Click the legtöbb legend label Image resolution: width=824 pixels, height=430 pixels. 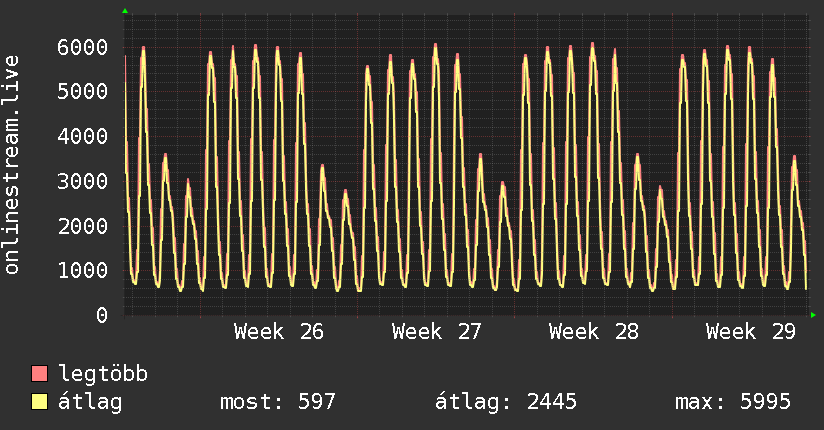[103, 374]
